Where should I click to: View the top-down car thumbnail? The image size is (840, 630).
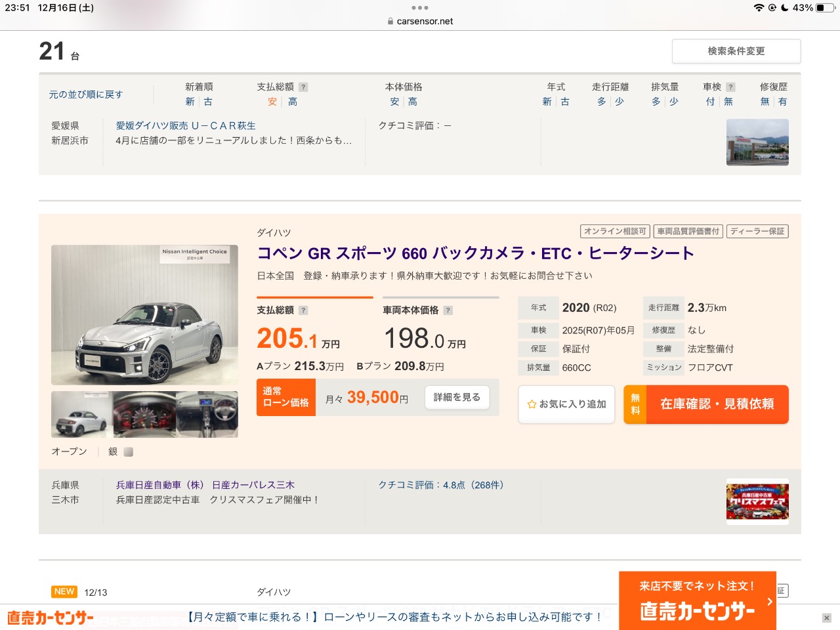[82, 414]
